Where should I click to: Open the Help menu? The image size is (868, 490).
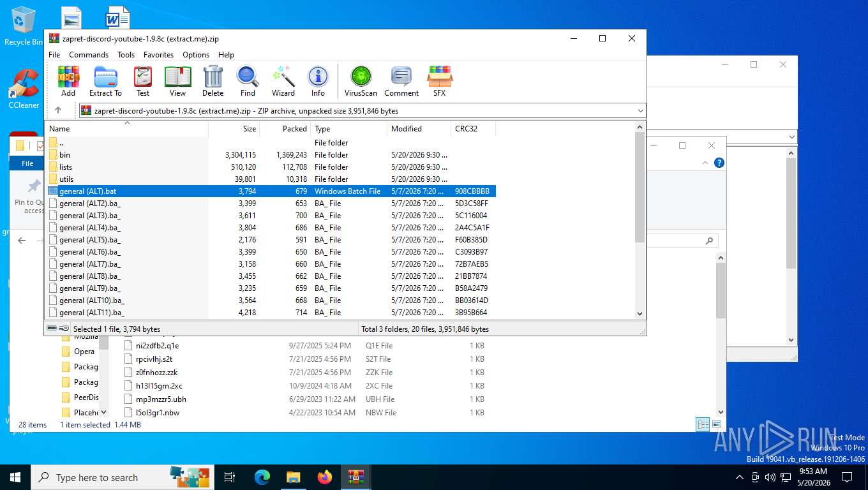(226, 55)
